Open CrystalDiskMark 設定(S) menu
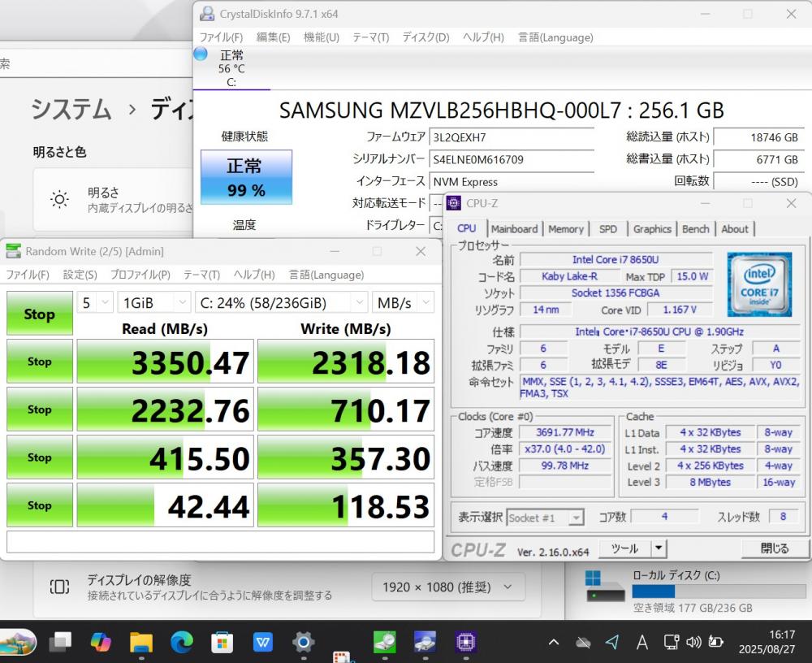Screen dimensions: 812x663 (80, 275)
